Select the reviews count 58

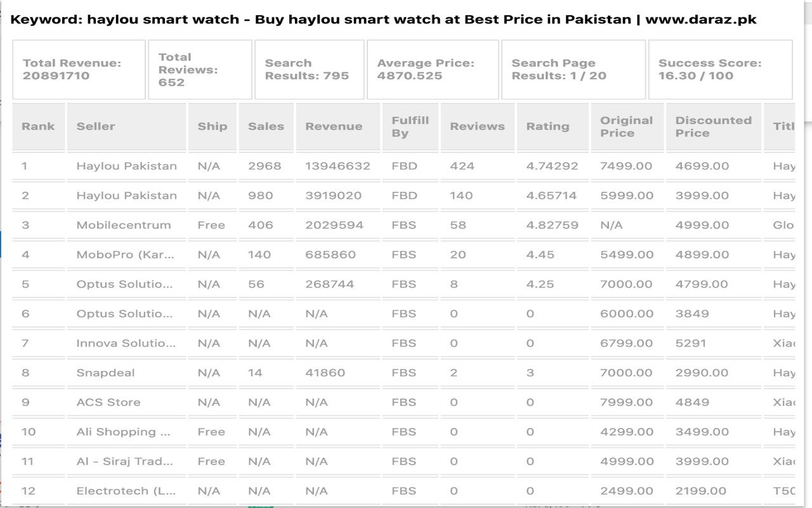point(458,225)
